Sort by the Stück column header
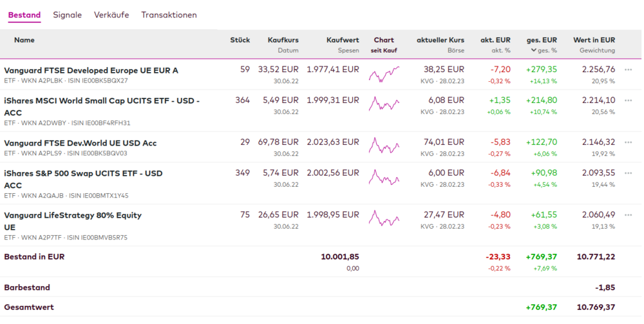Image resolution: width=644 pixels, height=324 pixels. pos(240,40)
